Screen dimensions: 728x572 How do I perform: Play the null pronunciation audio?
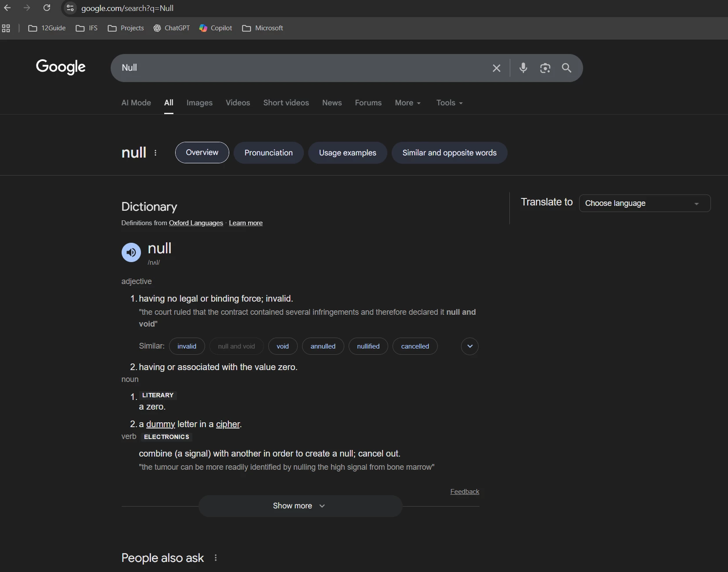click(x=131, y=252)
